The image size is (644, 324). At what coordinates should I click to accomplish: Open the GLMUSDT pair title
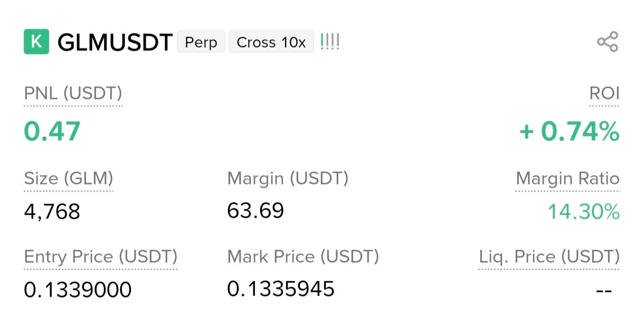(115, 42)
